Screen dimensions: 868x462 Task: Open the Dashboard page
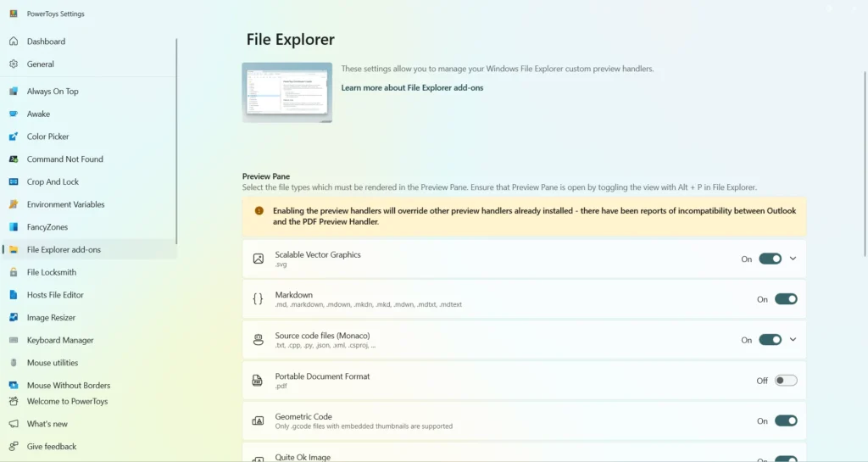(x=90, y=42)
